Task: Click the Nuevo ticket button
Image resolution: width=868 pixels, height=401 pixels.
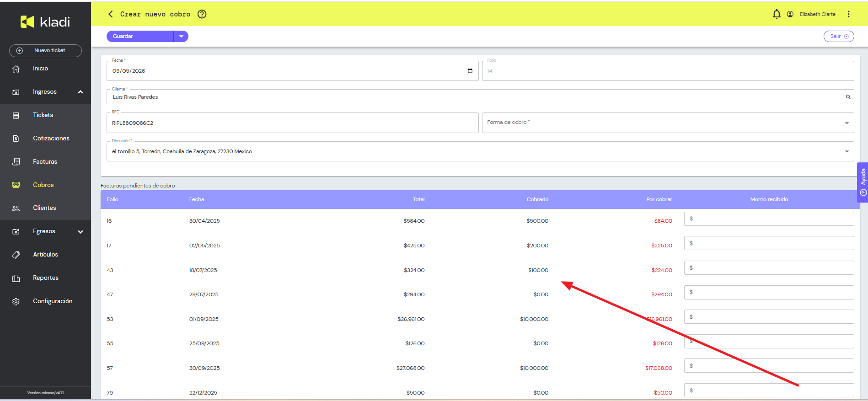Action: click(x=45, y=51)
